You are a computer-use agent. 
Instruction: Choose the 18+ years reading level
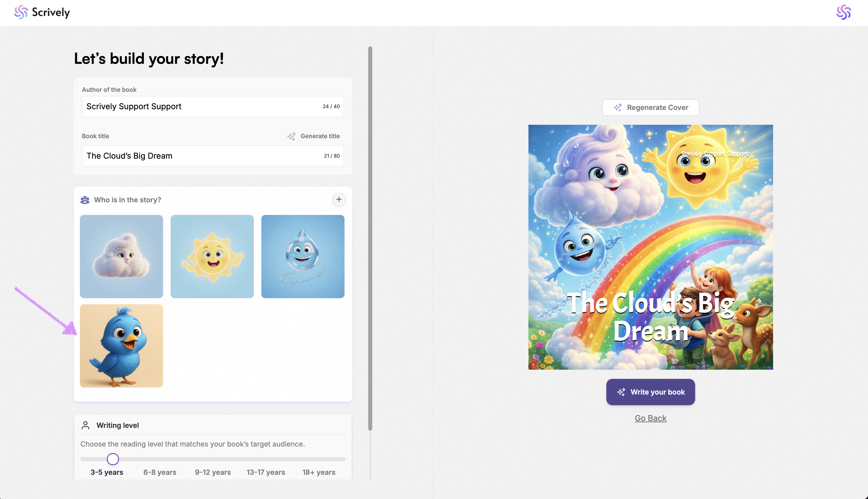point(318,472)
